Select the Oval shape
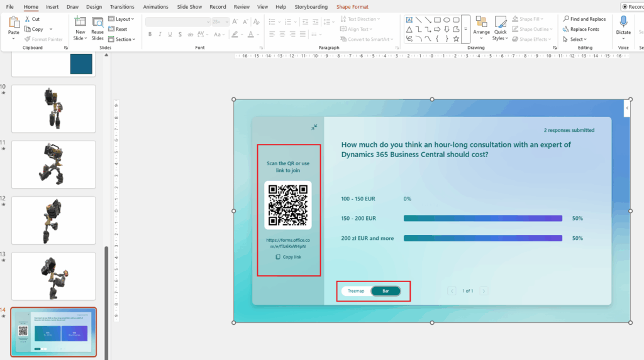The width and height of the screenshot is (644, 360). coord(447,19)
